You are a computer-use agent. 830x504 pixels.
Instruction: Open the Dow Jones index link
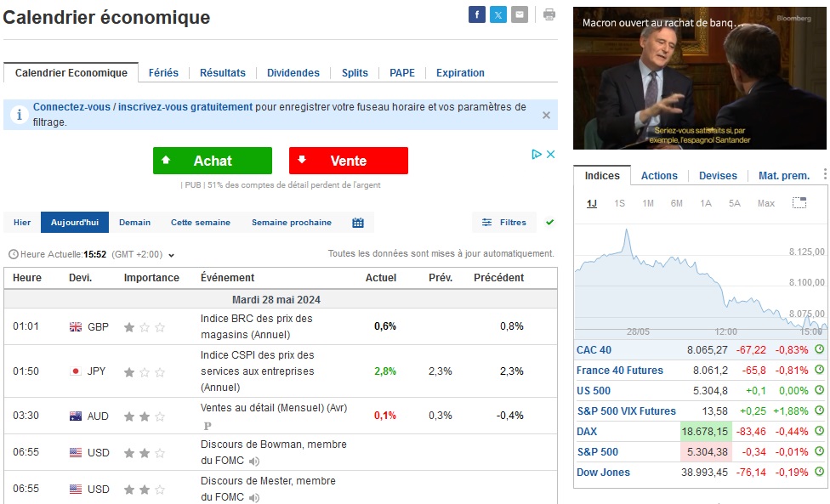(x=603, y=473)
